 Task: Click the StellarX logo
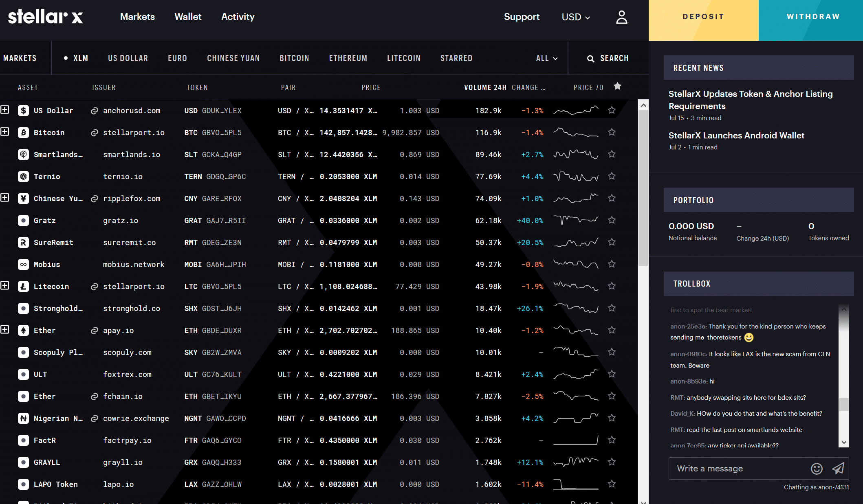[x=45, y=17]
